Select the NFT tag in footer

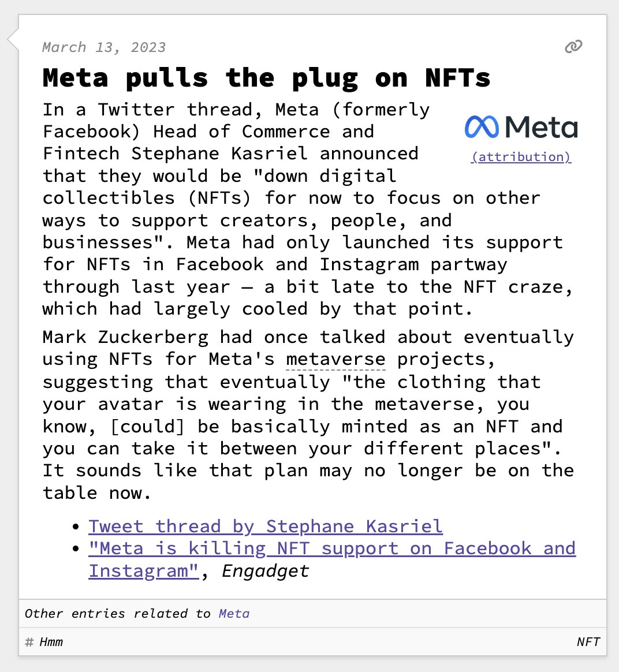coord(588,642)
